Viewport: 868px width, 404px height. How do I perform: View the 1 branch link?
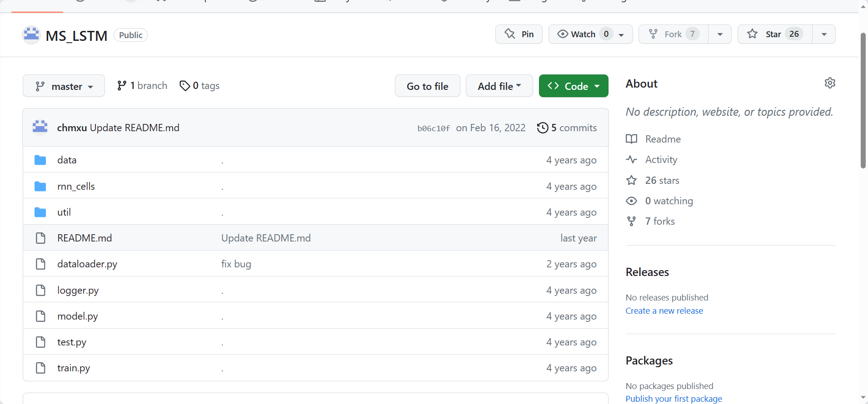pos(142,86)
